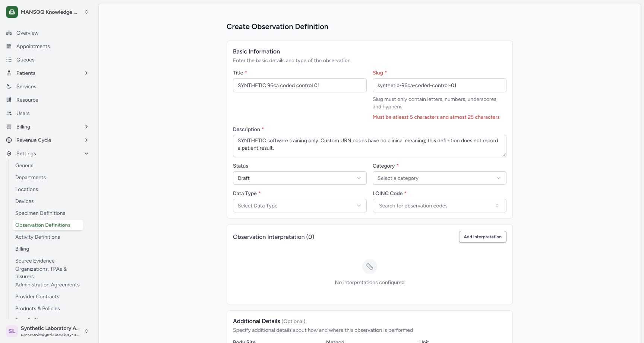Screen dimensions: 644x343
Task: Click the Appointments calendar icon
Action: coord(9,46)
